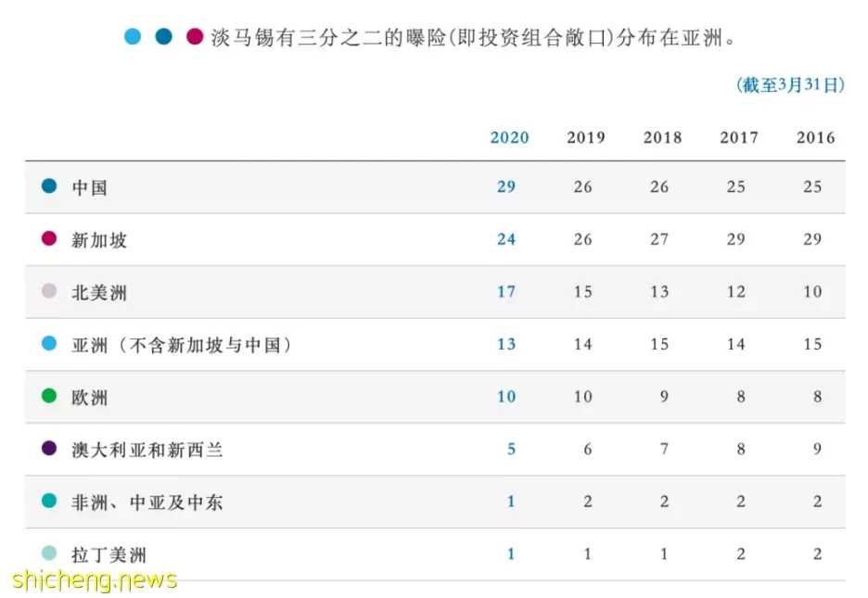Select the 2019 column header
This screenshot has height=598, width=868.
click(586, 137)
